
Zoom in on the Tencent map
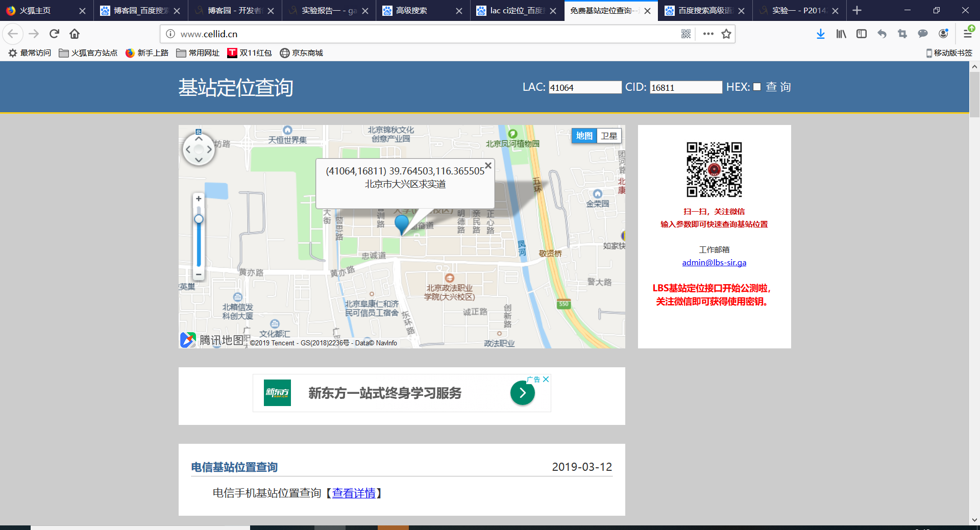tap(199, 198)
